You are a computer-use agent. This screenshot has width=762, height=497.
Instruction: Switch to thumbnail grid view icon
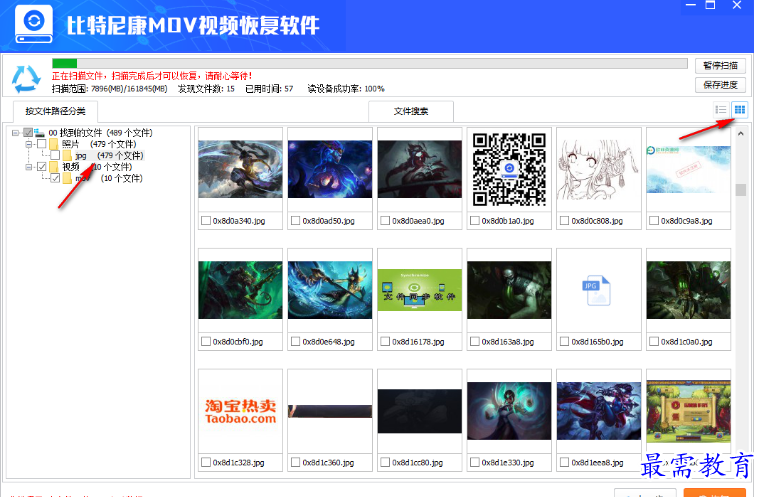coord(740,110)
